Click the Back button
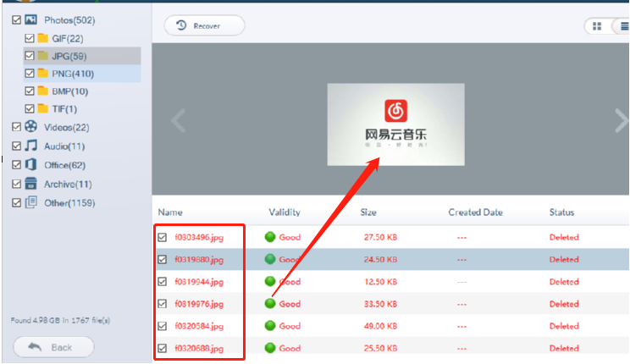The height and width of the screenshot is (364, 630). (x=54, y=347)
